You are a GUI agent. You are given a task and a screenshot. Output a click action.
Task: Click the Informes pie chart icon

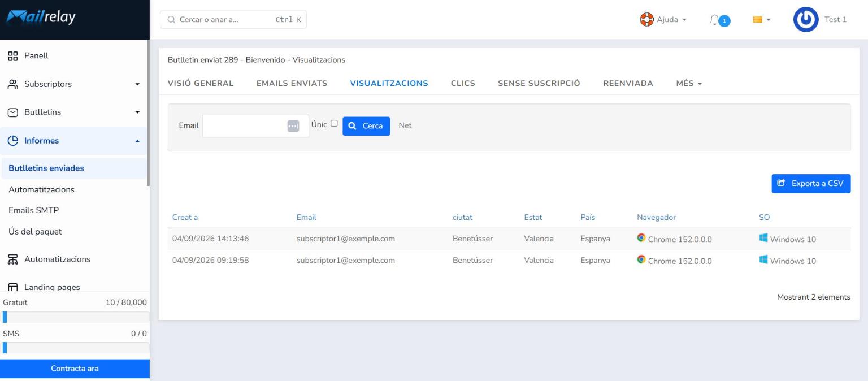(12, 141)
